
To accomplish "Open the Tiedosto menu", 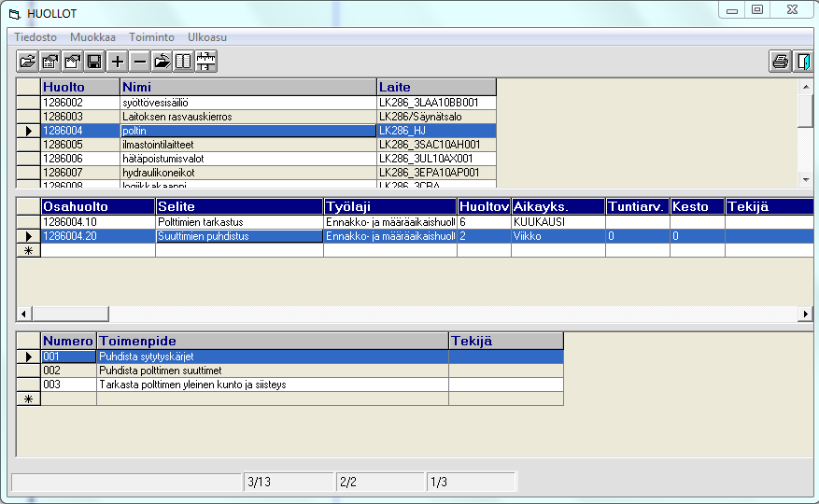I will click(x=35, y=37).
